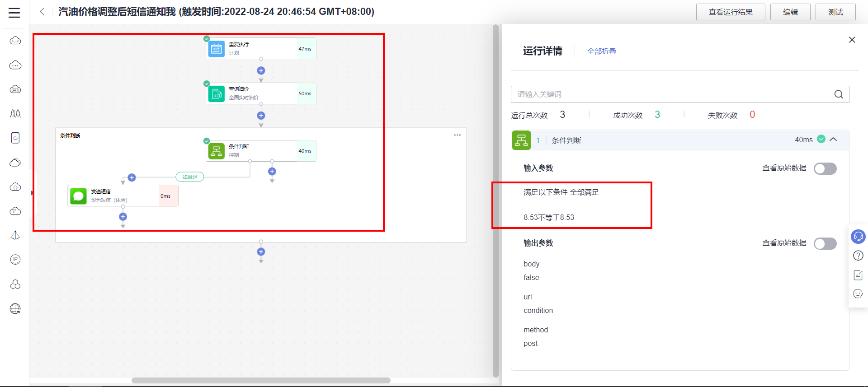This screenshot has width=868, height=387.
Task: Click the horizontal scrollbar of the canvas
Action: pyautogui.click(x=261, y=380)
